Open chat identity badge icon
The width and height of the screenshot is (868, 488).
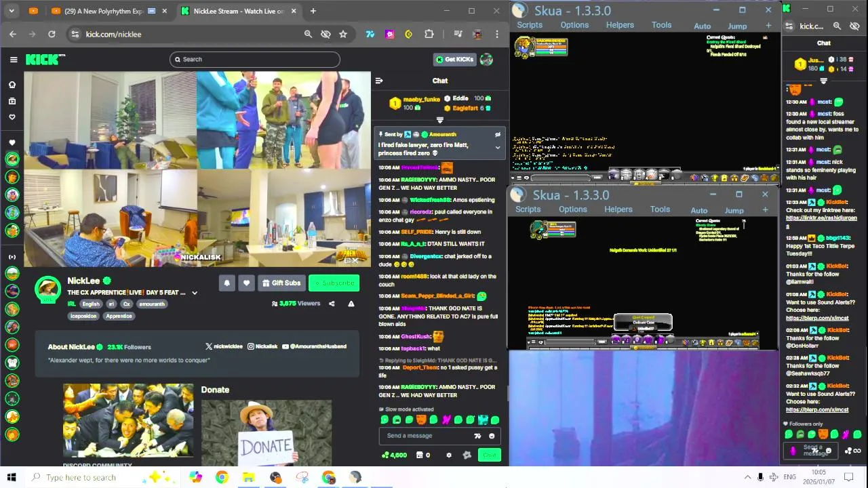click(467, 455)
